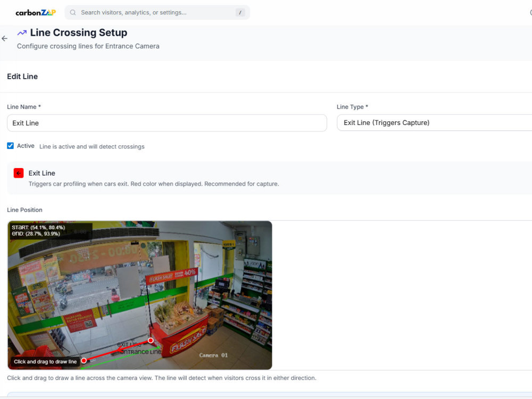Focus the search visitors input field
This screenshot has height=399, width=532.
point(157,13)
